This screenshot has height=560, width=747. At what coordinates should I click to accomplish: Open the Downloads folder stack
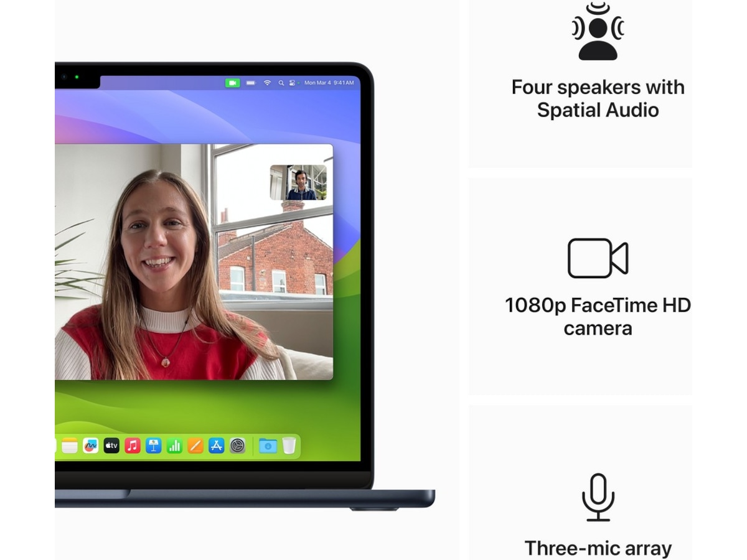coord(268,446)
